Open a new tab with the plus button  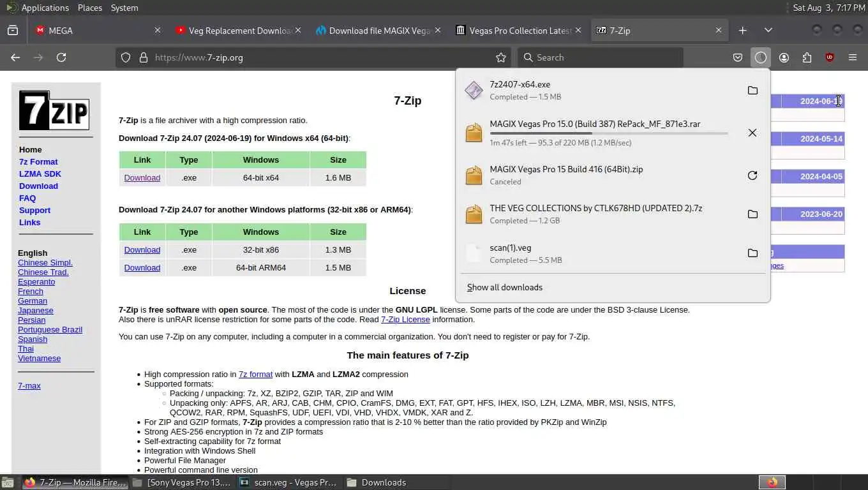pos(743,30)
